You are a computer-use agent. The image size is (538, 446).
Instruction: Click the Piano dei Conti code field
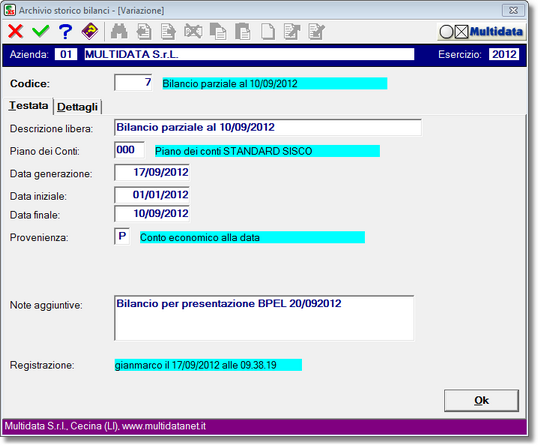pyautogui.click(x=129, y=150)
